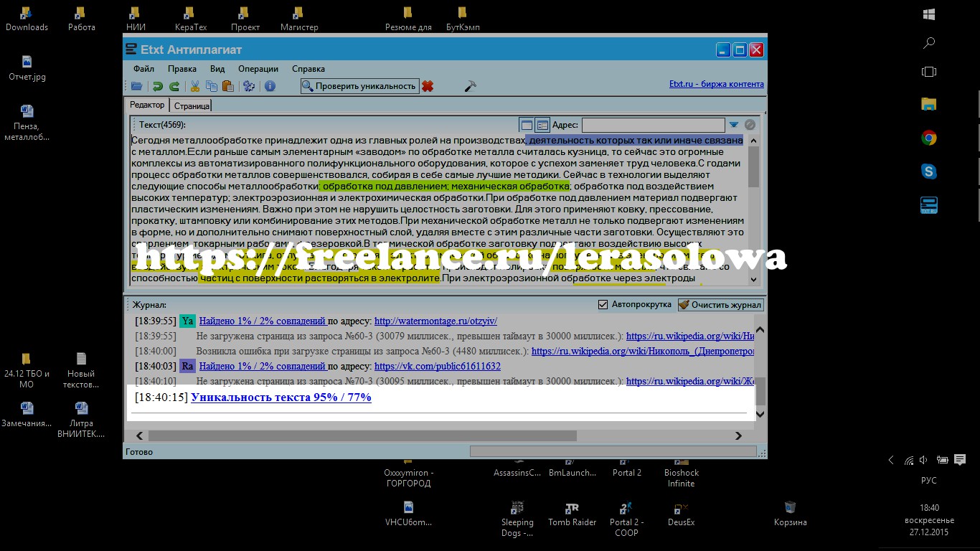Click the Найдено link in the Ya row
980x551 pixels.
(263, 321)
